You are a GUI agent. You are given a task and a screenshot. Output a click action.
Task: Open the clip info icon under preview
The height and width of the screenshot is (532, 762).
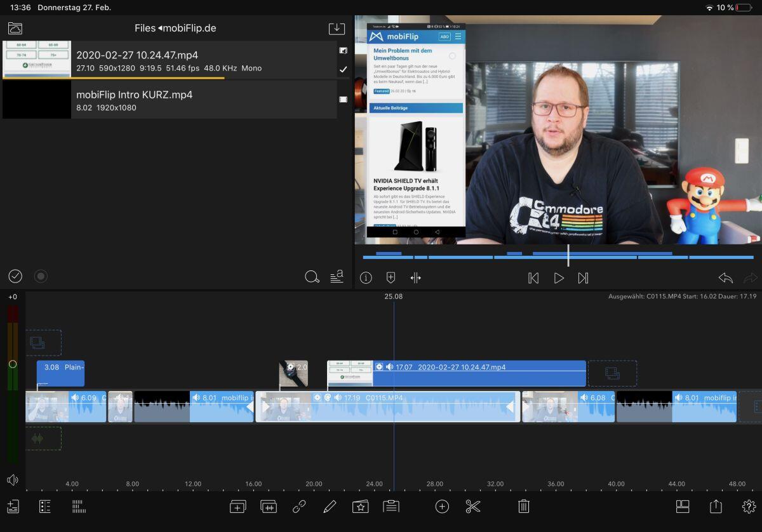pos(366,277)
